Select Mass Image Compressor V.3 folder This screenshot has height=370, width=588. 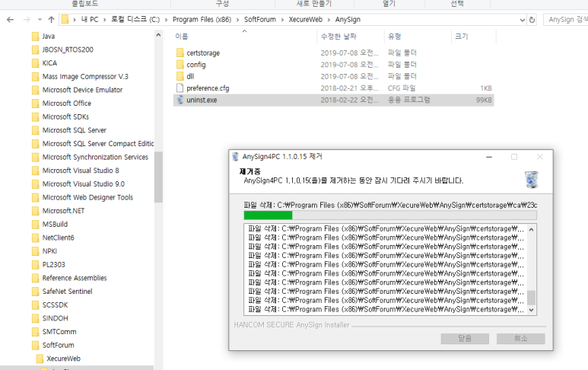point(85,77)
